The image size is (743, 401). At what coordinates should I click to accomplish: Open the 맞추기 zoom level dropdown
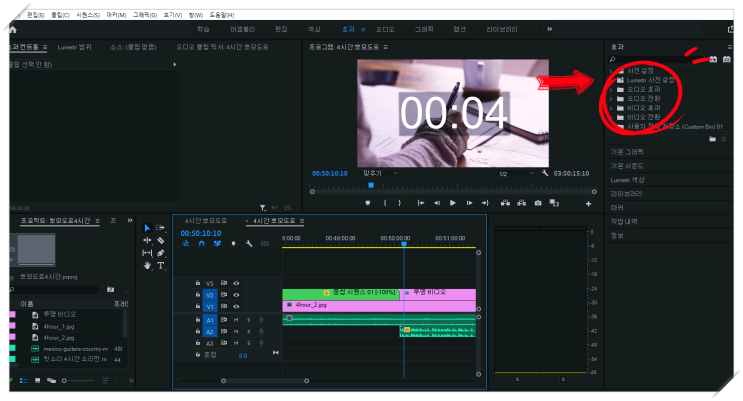[x=380, y=173]
